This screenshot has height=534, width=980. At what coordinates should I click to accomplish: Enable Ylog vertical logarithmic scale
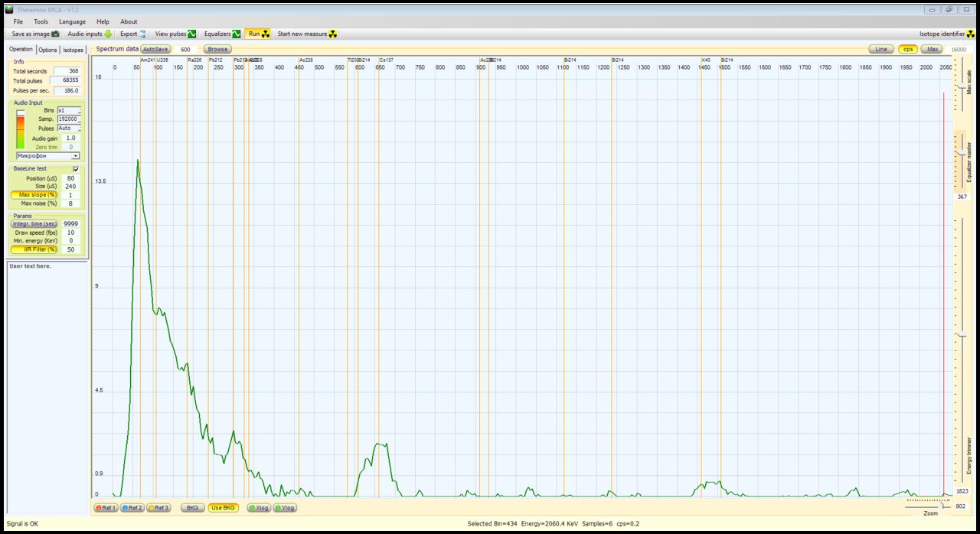tap(285, 507)
